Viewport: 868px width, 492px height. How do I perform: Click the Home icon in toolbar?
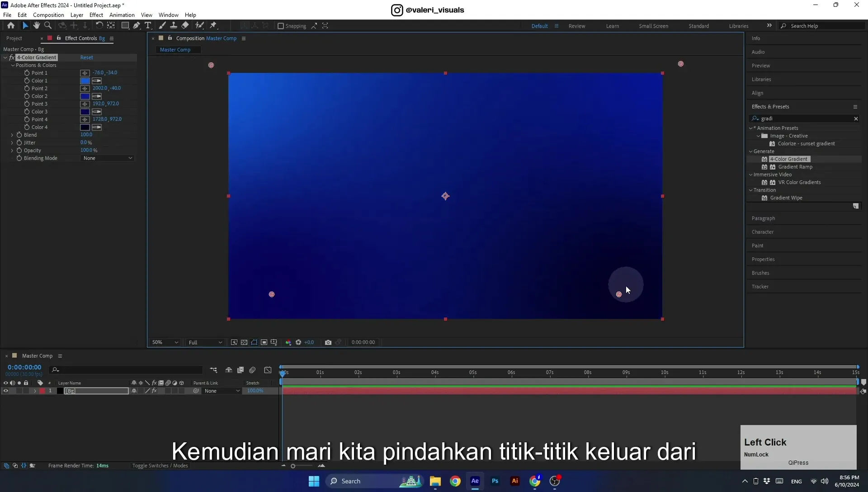[11, 26]
